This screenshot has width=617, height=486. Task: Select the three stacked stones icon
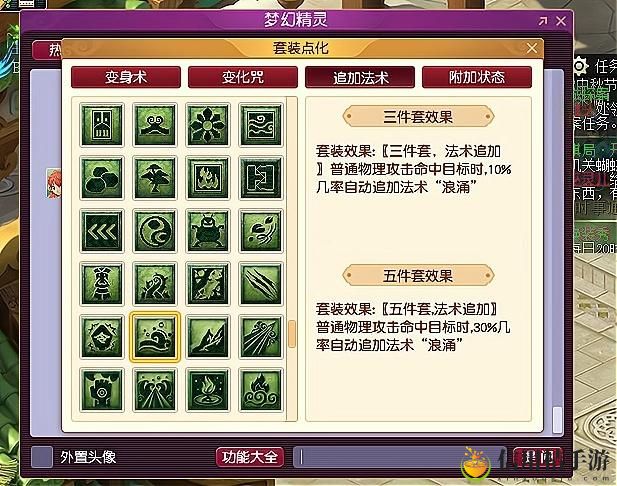[102, 177]
